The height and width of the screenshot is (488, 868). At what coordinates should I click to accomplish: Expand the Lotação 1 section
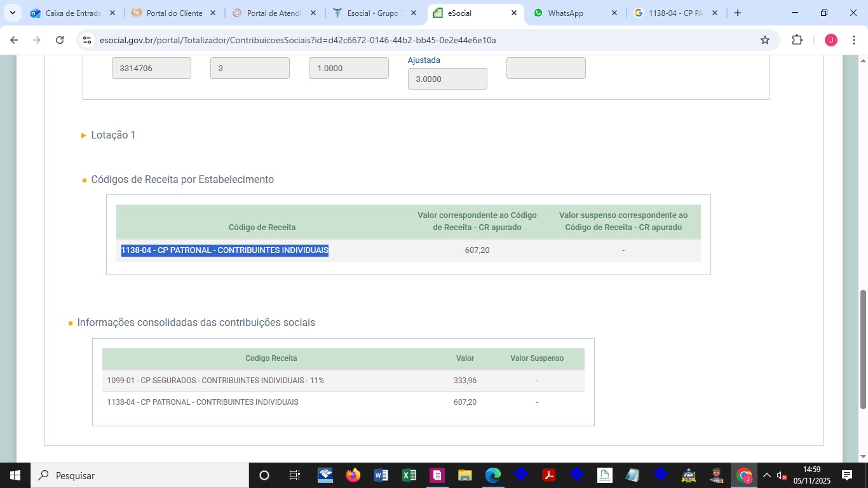point(109,135)
